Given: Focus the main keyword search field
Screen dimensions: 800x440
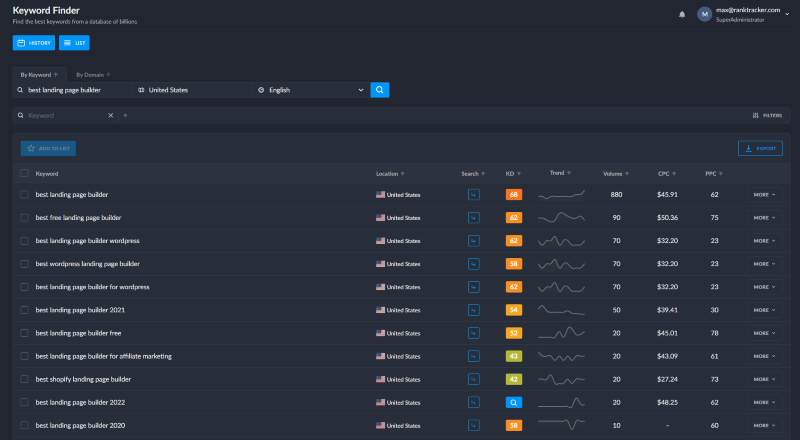Looking at the screenshot, I should point(72,90).
